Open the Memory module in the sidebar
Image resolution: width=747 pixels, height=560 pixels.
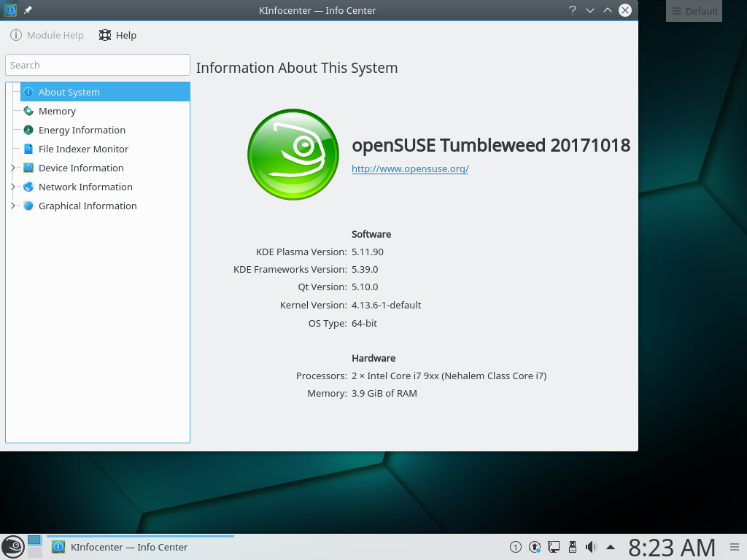57,111
